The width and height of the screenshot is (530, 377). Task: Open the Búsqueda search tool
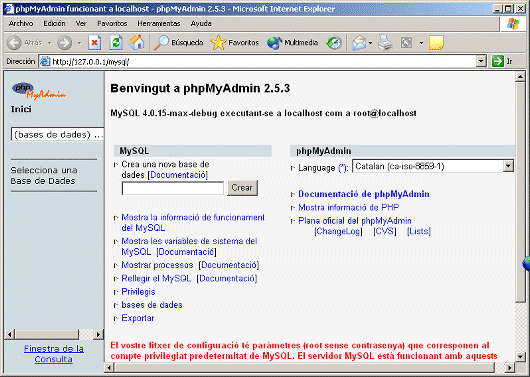[x=178, y=43]
